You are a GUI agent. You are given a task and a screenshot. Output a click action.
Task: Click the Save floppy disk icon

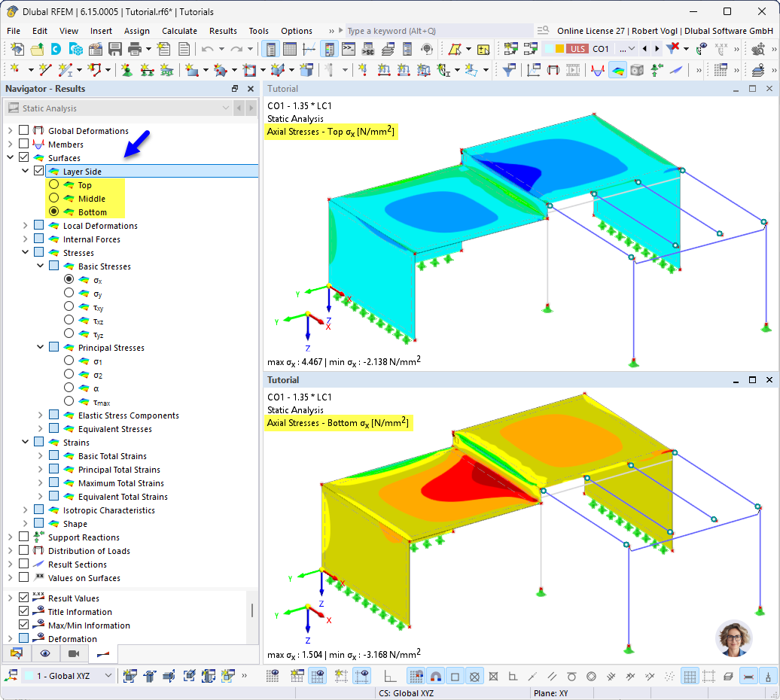tap(115, 49)
